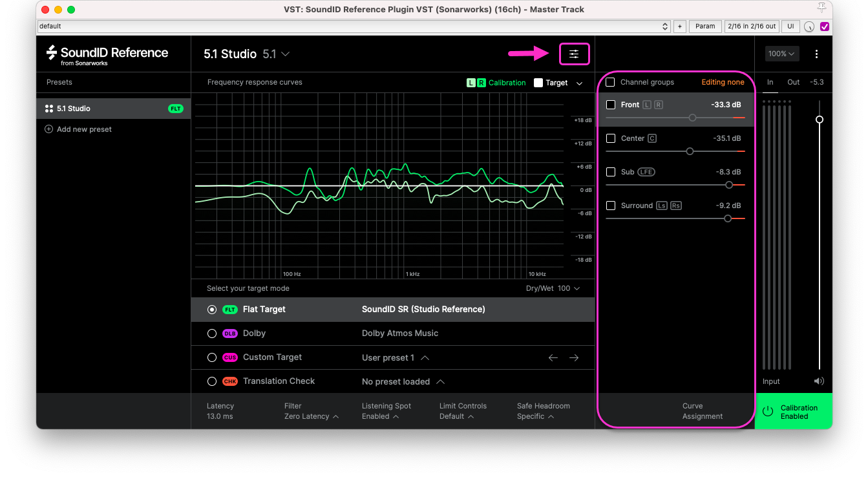Check the Sub channel group checkbox
Viewport: 868px width, 477px height.
[x=611, y=172]
